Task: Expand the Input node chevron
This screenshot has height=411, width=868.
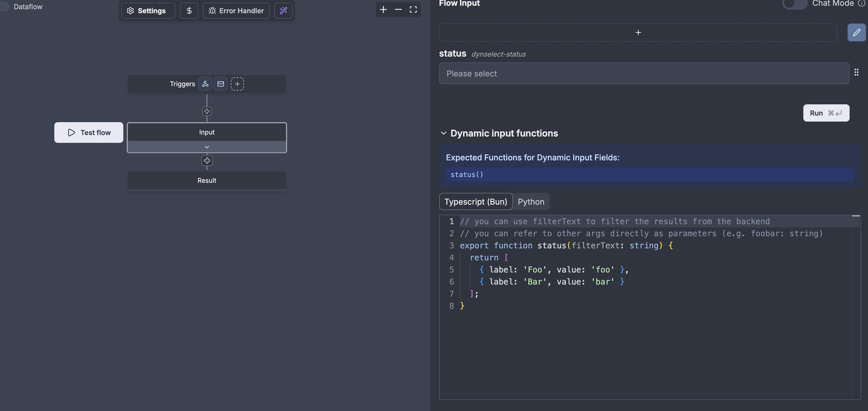Action: pos(207,147)
